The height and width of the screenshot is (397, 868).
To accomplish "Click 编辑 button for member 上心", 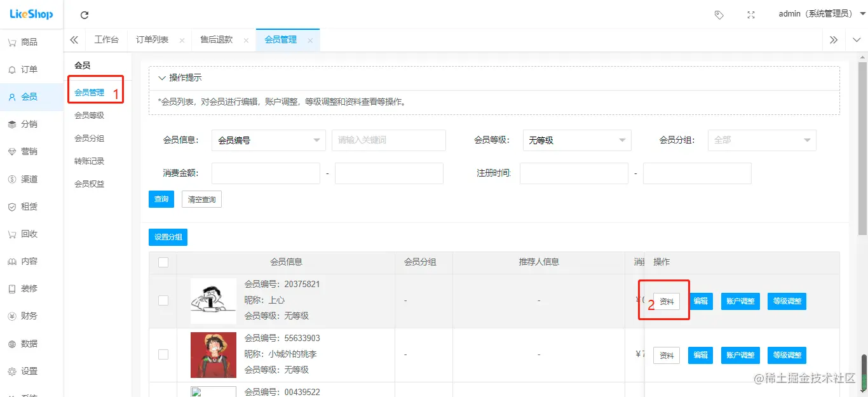I will coord(700,301).
